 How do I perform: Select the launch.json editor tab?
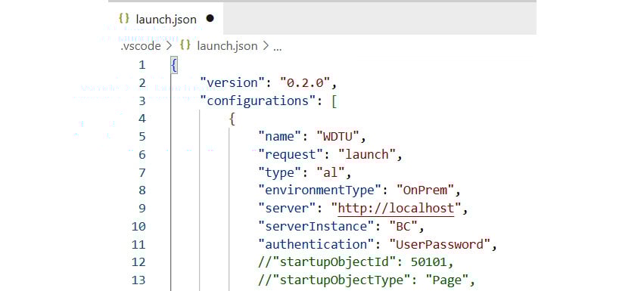pos(166,19)
